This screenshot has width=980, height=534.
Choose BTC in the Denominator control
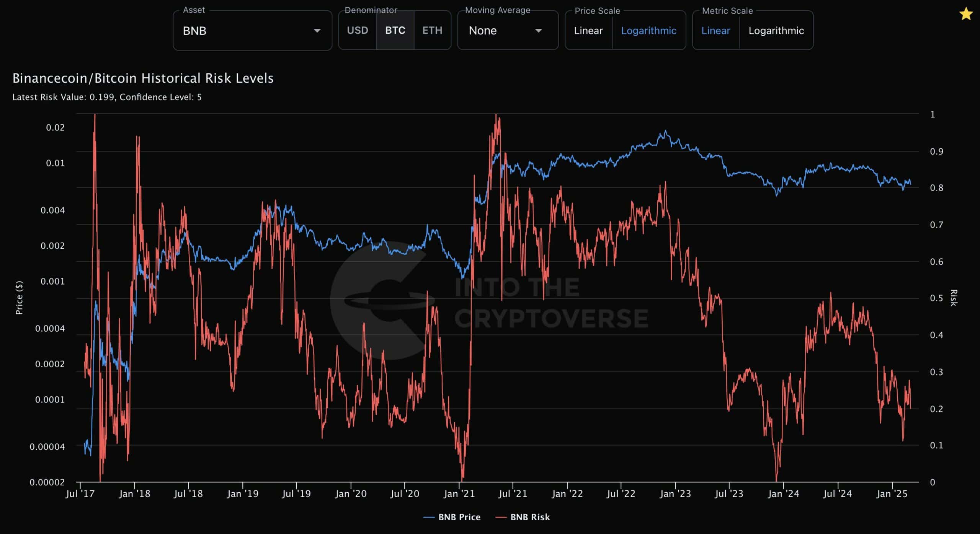[395, 31]
